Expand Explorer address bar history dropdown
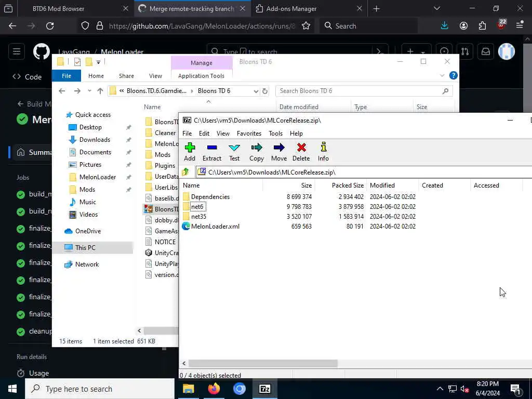The image size is (532, 399). coord(256,91)
